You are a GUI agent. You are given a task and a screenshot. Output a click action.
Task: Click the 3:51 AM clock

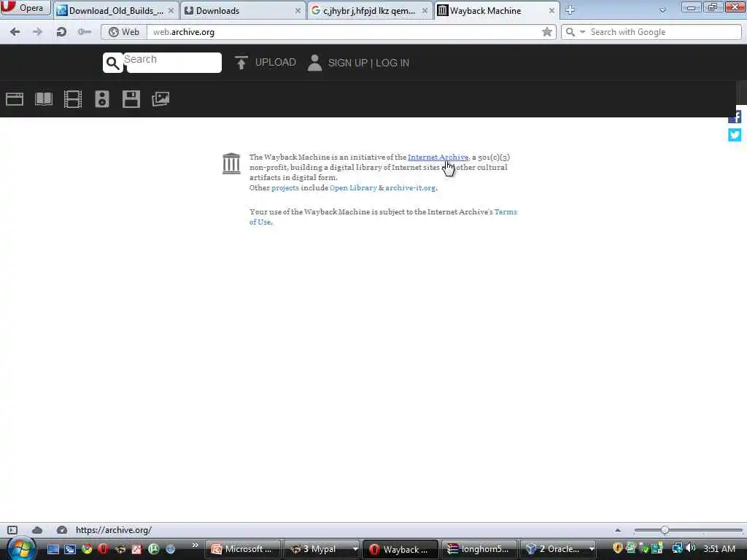tap(719, 549)
